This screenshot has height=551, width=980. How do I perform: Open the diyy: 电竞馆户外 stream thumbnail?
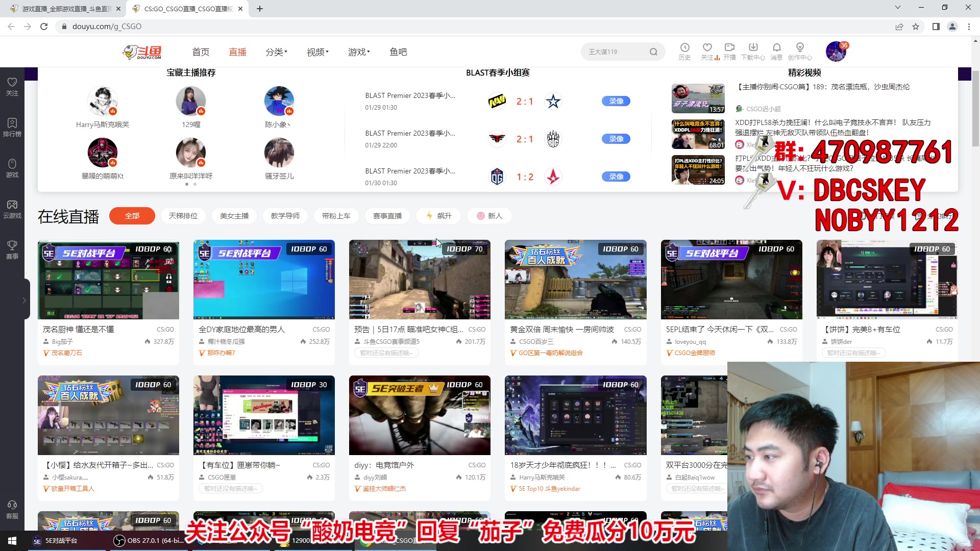[x=420, y=415]
